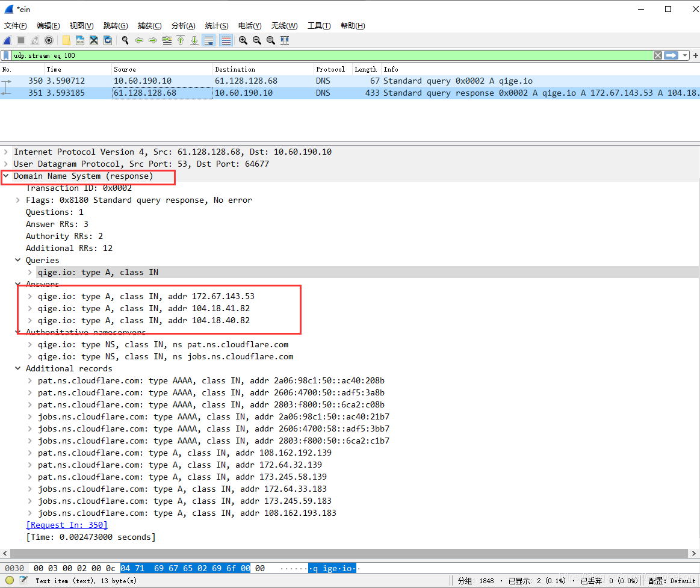
Task: Select the Additional RRs: 12 line
Action: 69,248
